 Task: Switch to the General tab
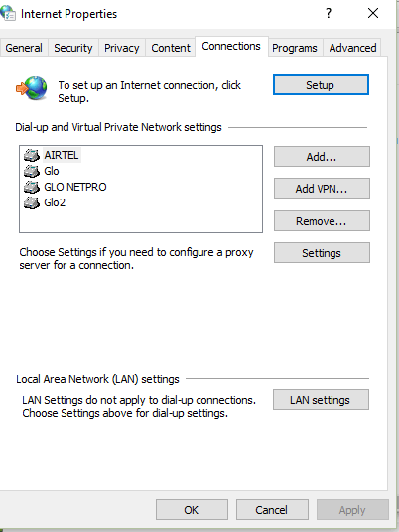(24, 48)
